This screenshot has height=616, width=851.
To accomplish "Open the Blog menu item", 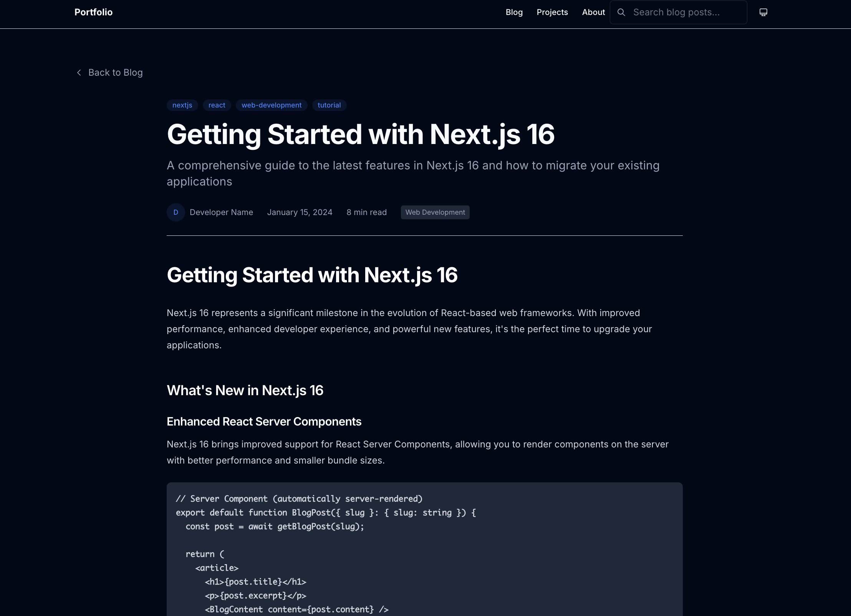I will click(514, 12).
